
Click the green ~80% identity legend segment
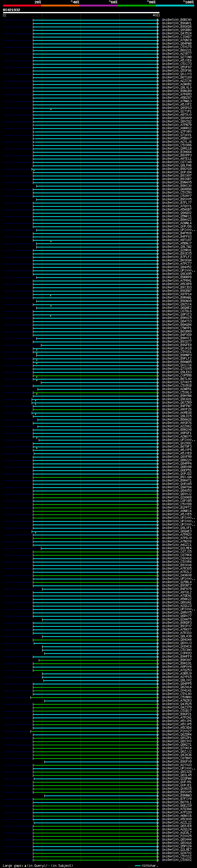tap(136, 6)
